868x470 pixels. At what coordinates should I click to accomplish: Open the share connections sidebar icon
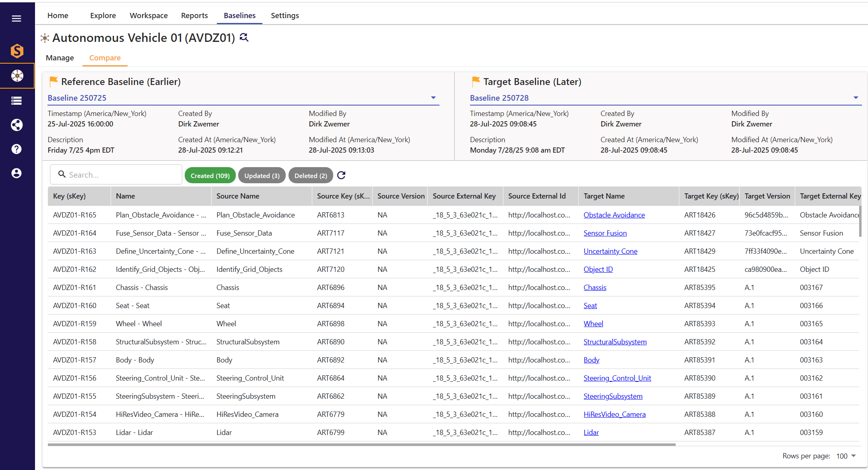pos(16,125)
